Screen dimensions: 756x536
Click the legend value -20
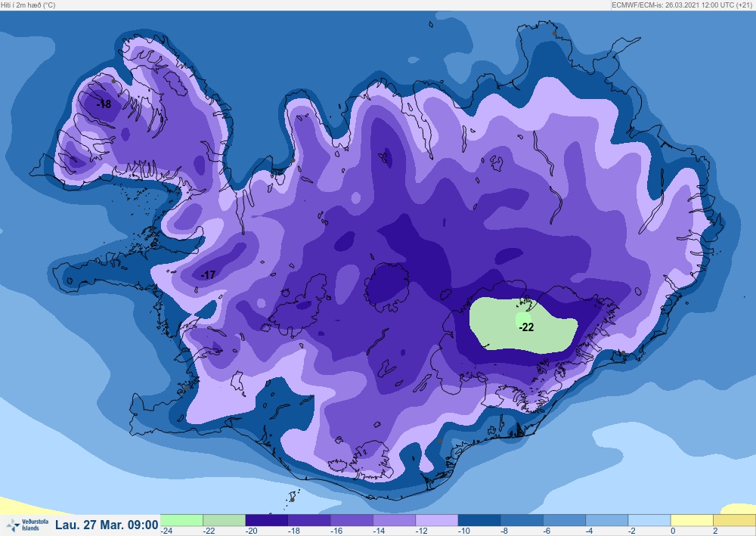pyautogui.click(x=251, y=531)
